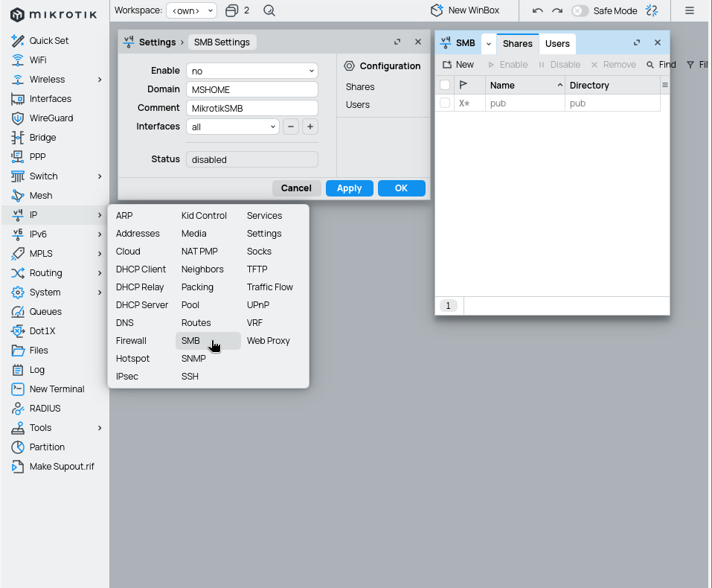The image size is (712, 588).
Task: Open the Files sidebar item
Action: 39,351
